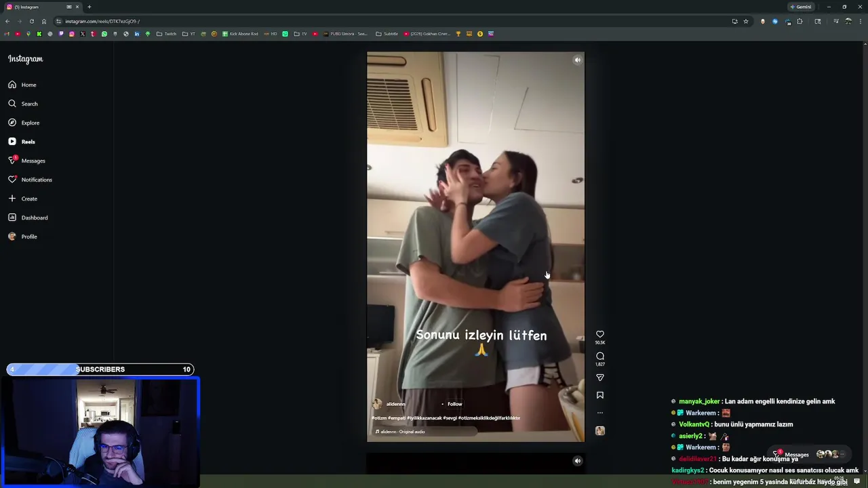Open Search in Instagram sidebar
This screenshot has height=488, width=868.
(23, 104)
